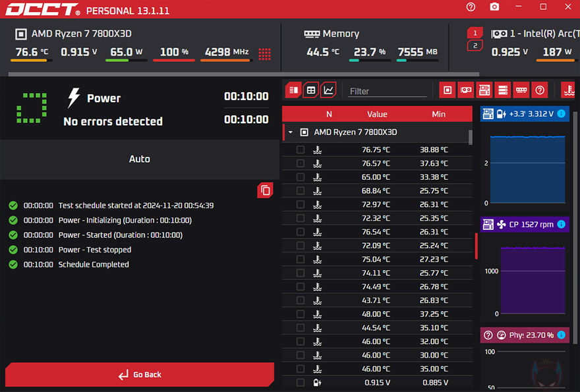Image resolution: width=580 pixels, height=392 pixels.
Task: Click the Power lightning bolt icon
Action: 74,98
